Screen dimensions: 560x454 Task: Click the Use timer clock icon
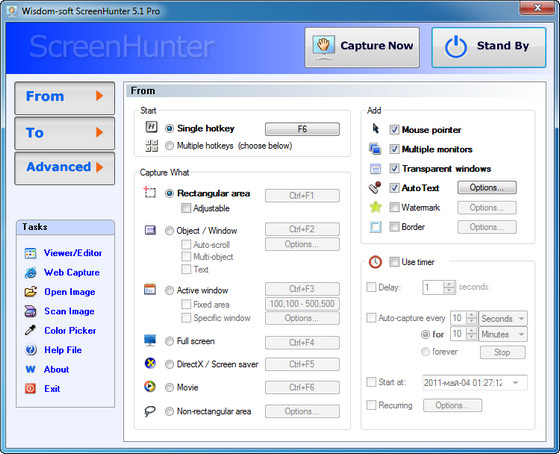coord(375,262)
